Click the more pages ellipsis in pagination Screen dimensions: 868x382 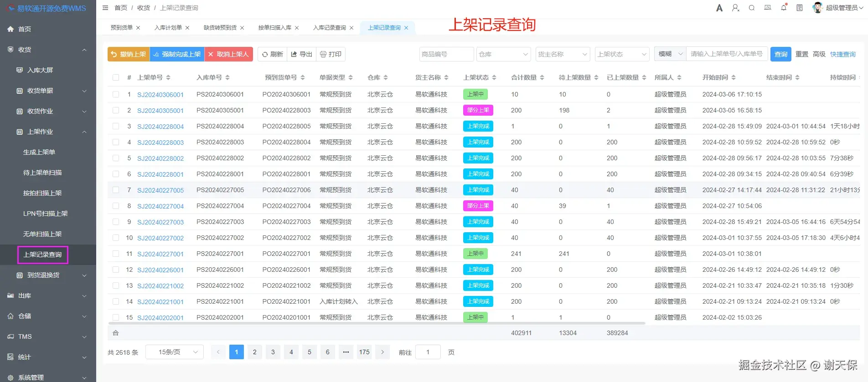pyautogui.click(x=346, y=352)
